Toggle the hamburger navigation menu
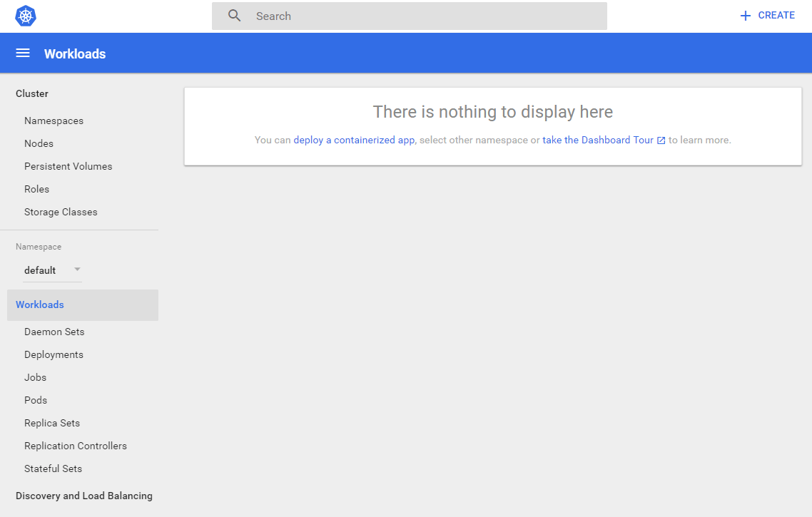The image size is (812, 517). pyautogui.click(x=23, y=53)
